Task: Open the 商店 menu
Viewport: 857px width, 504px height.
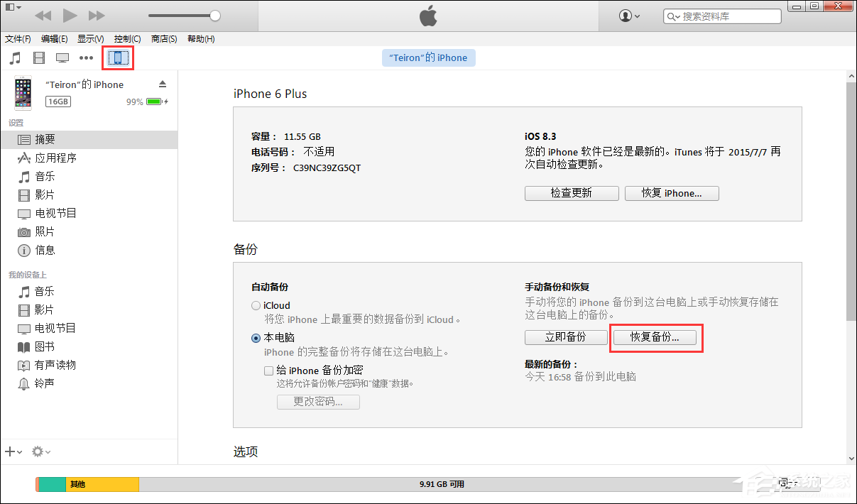Action: pos(164,39)
